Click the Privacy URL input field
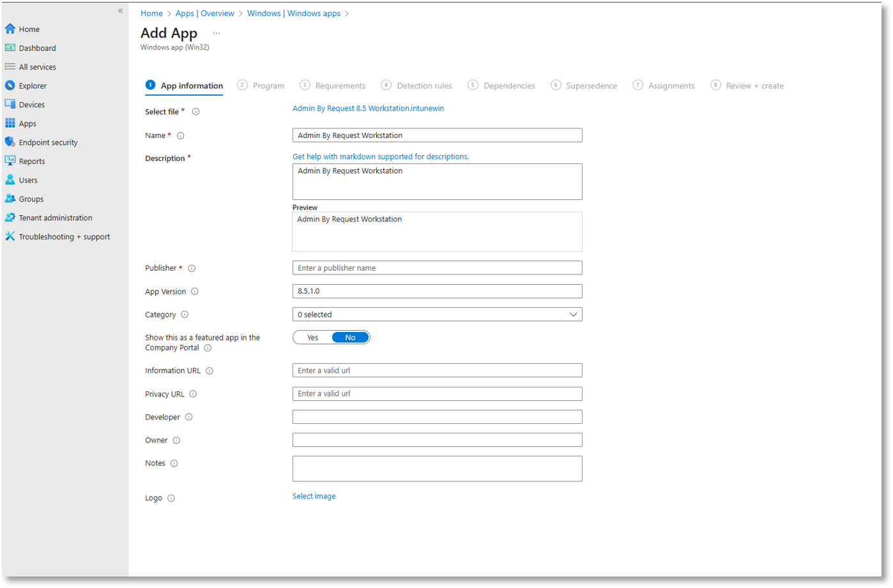This screenshot has width=893, height=588. point(438,394)
